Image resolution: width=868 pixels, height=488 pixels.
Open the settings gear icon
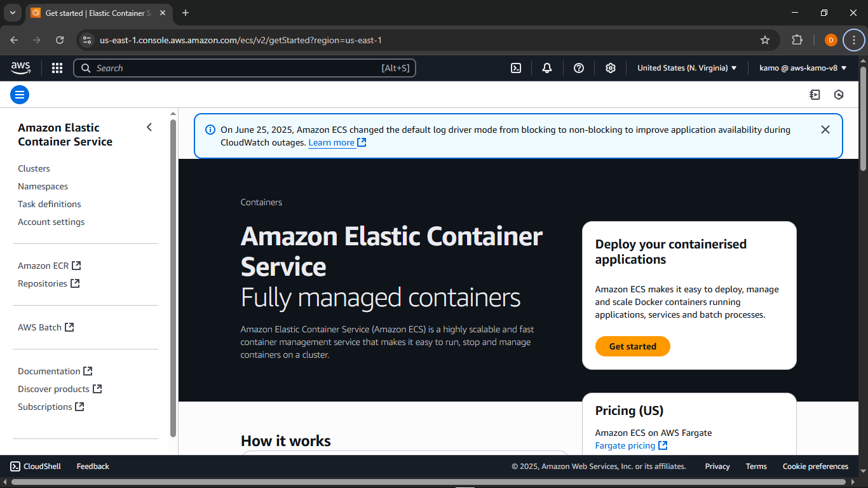click(x=611, y=68)
